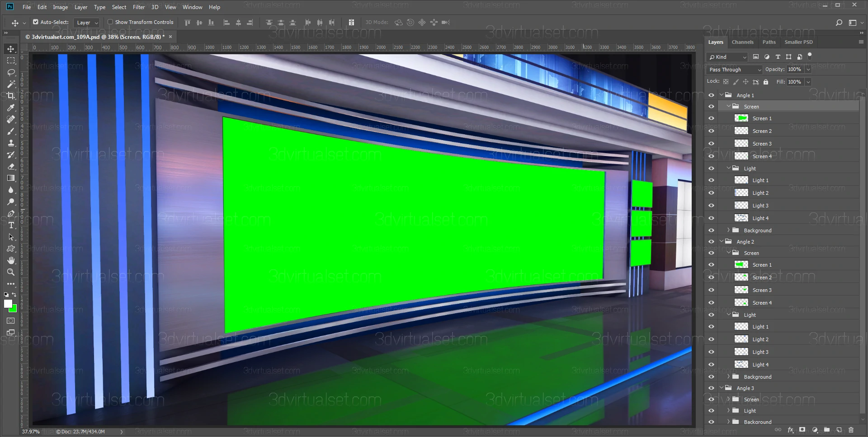Filter layers by type (T) icon
Screen dimensions: 868x437
pos(778,57)
